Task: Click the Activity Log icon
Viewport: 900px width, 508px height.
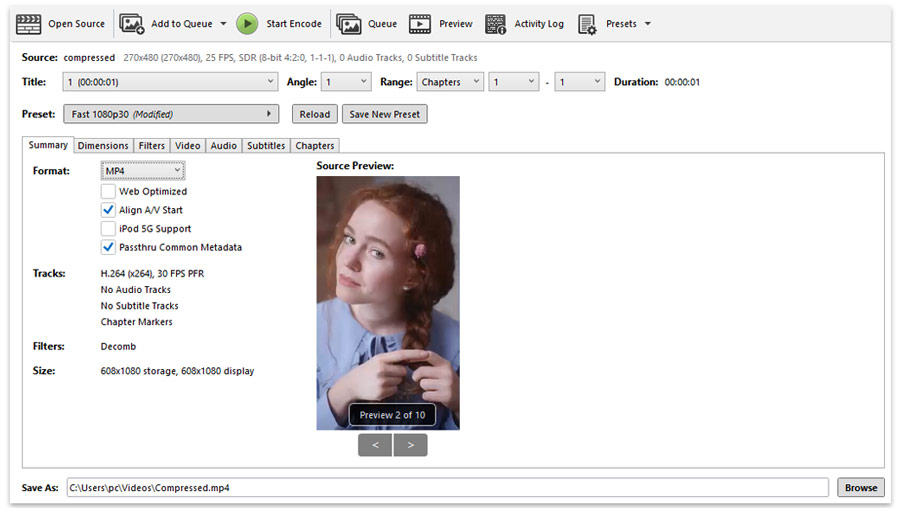Action: (495, 24)
